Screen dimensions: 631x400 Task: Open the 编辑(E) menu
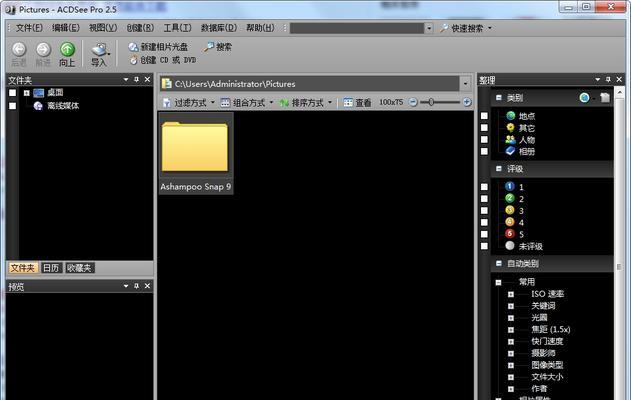(x=66, y=28)
